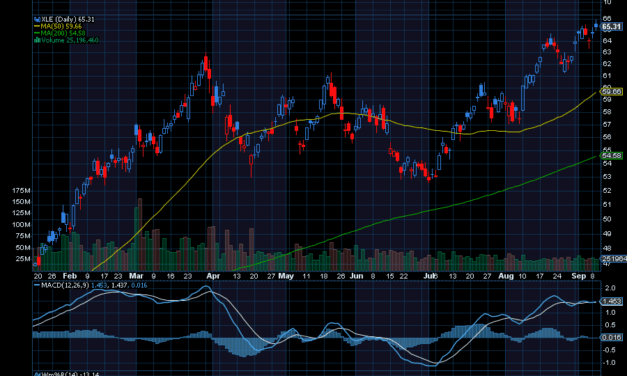Click the 62 price axis label
Viewport: 627px width, 376px height.
tap(607, 64)
